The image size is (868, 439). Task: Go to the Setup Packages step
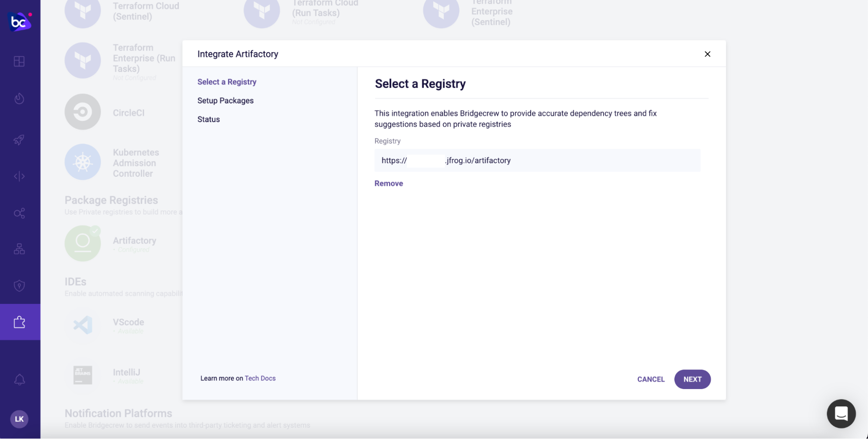point(225,100)
